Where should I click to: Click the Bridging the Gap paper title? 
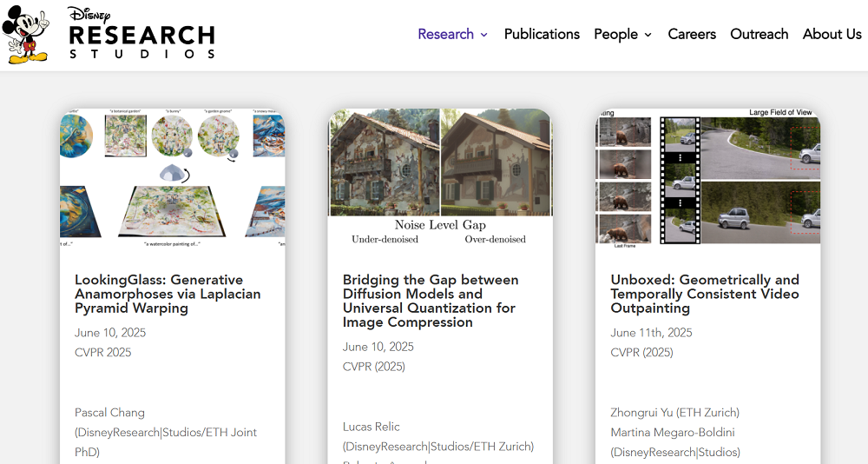(x=431, y=301)
